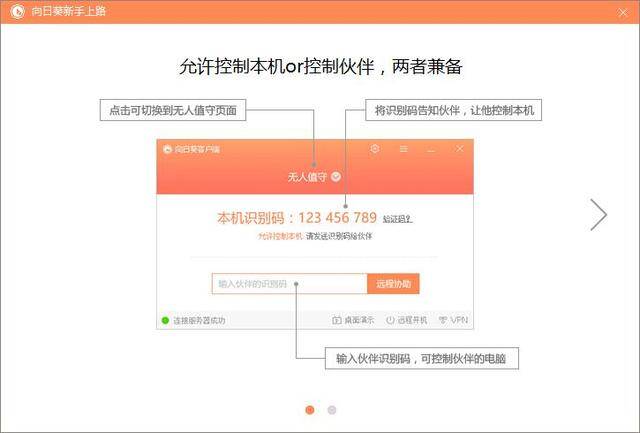Click the 向日葵新手上路 title text

69,11
